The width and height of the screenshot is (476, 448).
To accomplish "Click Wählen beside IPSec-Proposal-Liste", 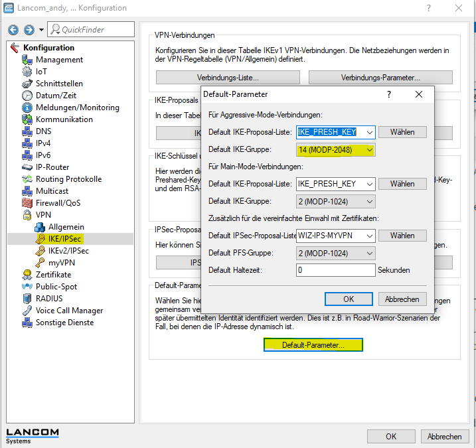I will tap(402, 236).
